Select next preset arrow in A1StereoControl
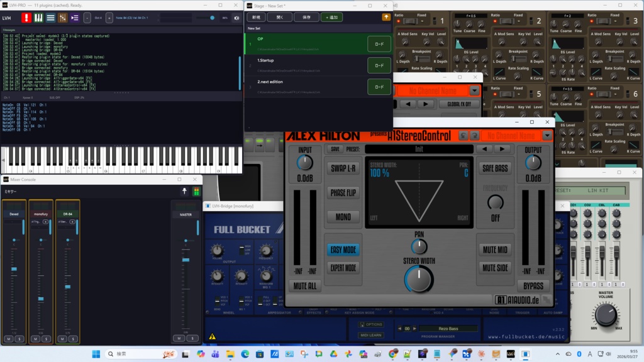The height and width of the screenshot is (362, 644). [x=502, y=149]
